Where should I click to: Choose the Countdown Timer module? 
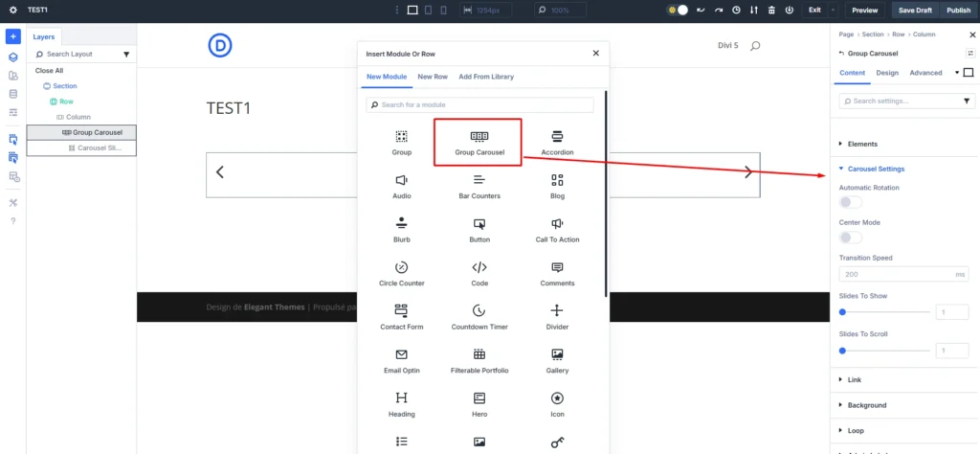(x=479, y=316)
